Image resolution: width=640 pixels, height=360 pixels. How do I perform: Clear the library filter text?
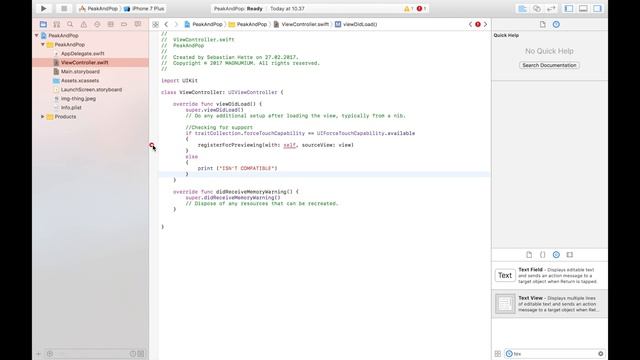pyautogui.click(x=600, y=354)
